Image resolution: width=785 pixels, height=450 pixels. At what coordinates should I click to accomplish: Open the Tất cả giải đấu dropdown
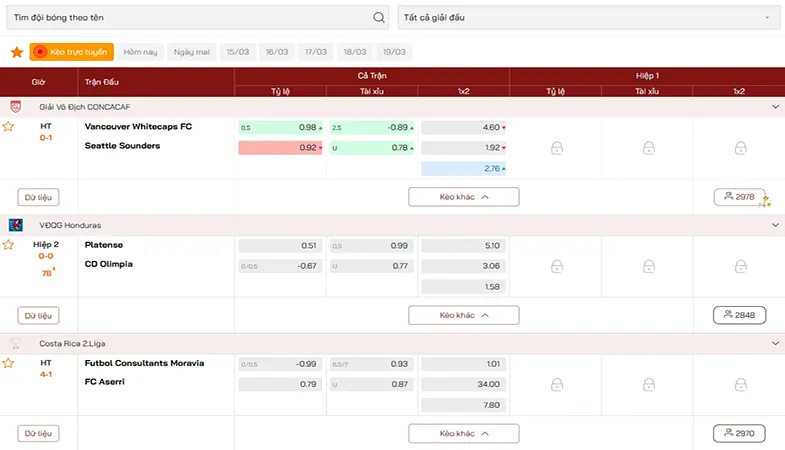[589, 18]
